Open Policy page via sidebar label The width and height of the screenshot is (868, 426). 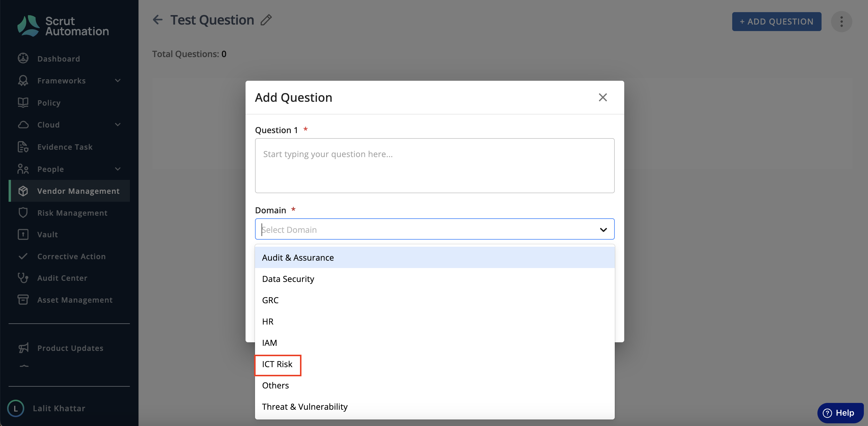tap(49, 103)
